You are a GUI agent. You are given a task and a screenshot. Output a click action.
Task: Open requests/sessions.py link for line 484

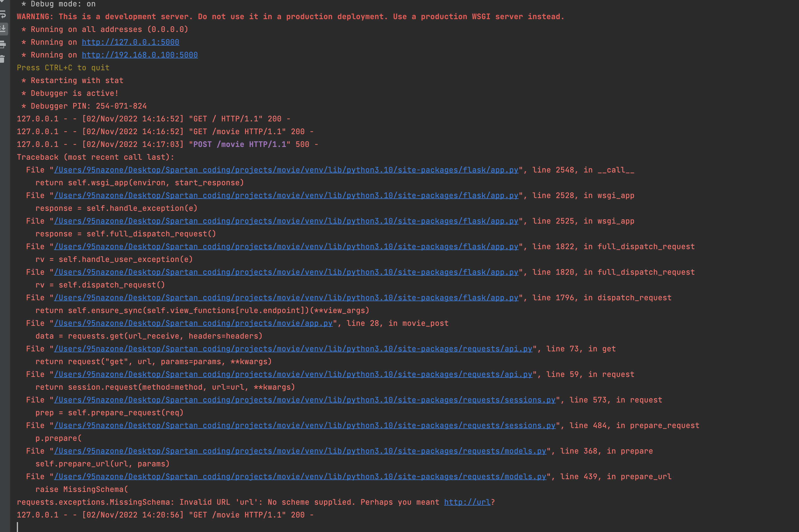(x=305, y=425)
